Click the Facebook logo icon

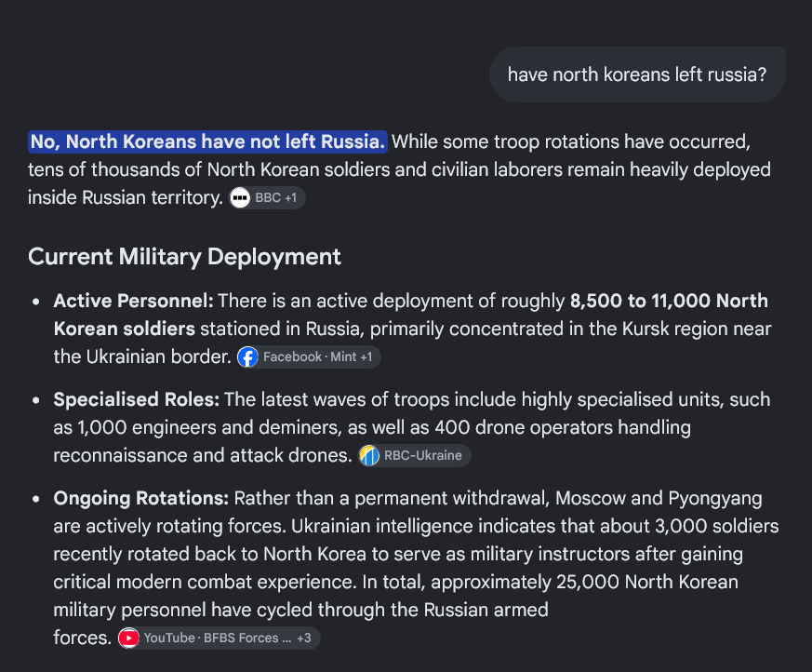coord(247,357)
